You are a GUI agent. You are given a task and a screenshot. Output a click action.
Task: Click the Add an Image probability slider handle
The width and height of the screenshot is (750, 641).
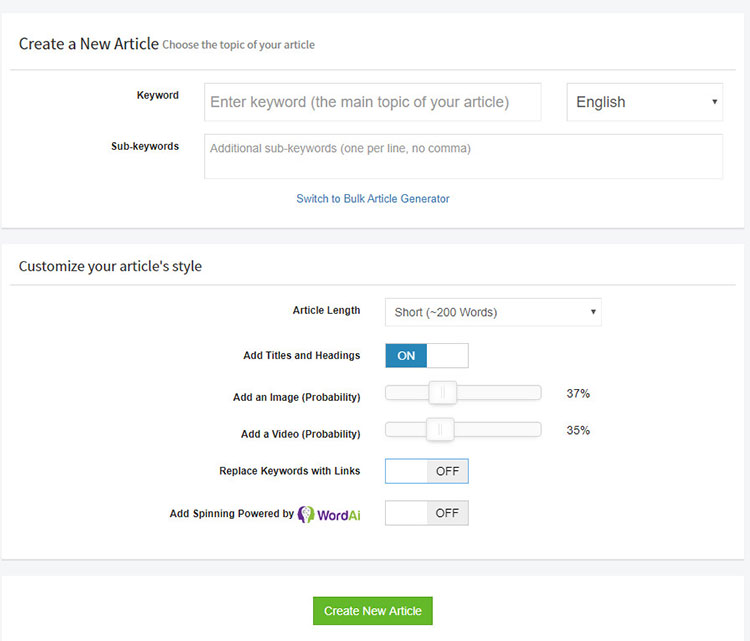[442, 393]
